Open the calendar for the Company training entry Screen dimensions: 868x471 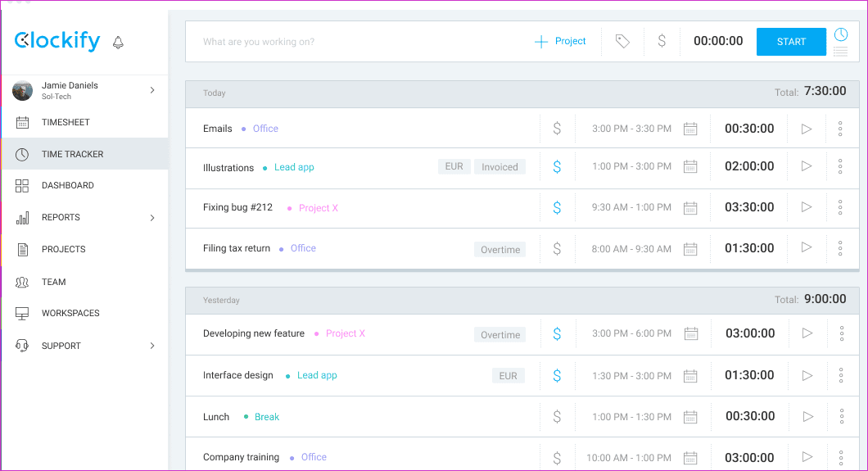click(690, 458)
